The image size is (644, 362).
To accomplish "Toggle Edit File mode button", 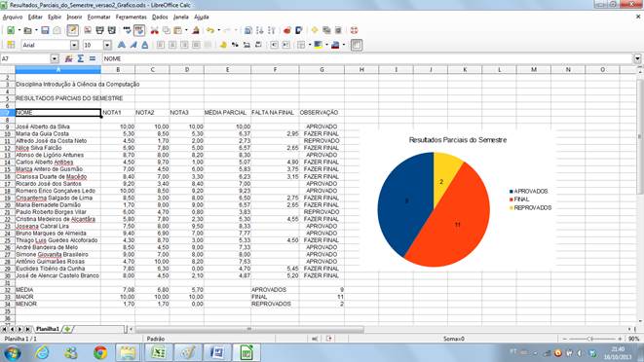I will pos(73,30).
